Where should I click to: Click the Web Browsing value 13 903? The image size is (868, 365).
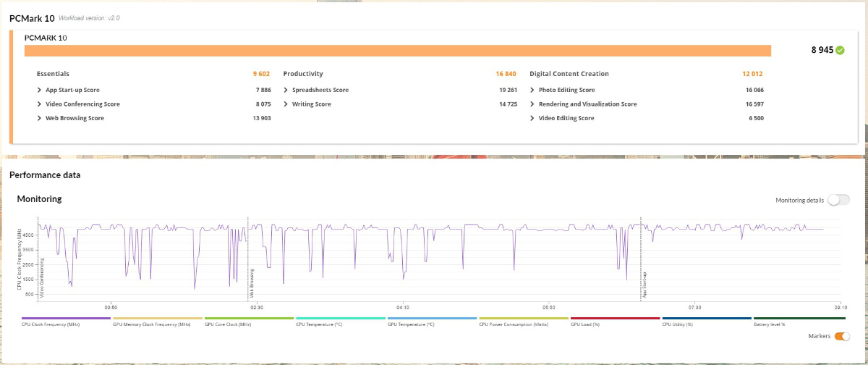click(x=261, y=118)
